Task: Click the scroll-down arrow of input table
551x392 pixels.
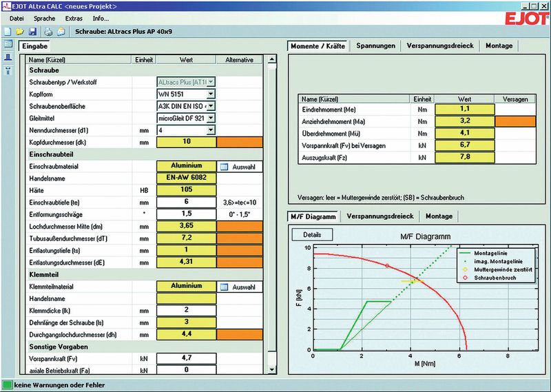Action: click(x=271, y=369)
